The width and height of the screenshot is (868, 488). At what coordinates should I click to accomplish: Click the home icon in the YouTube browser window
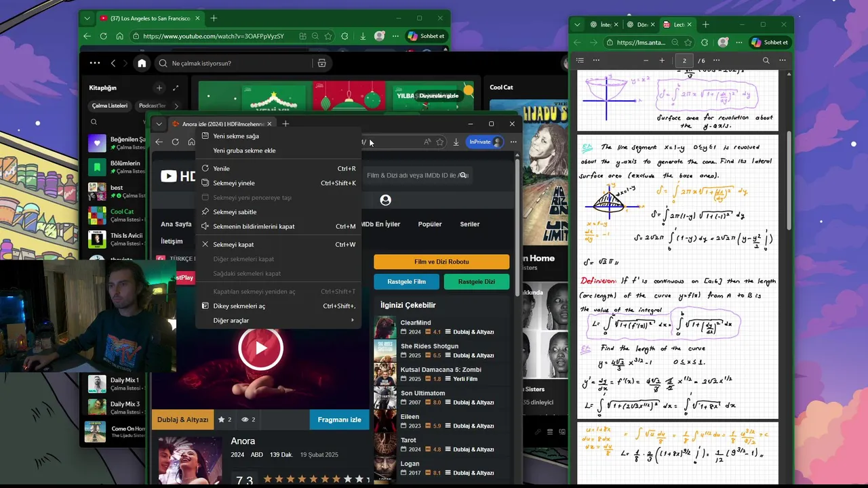tap(119, 36)
